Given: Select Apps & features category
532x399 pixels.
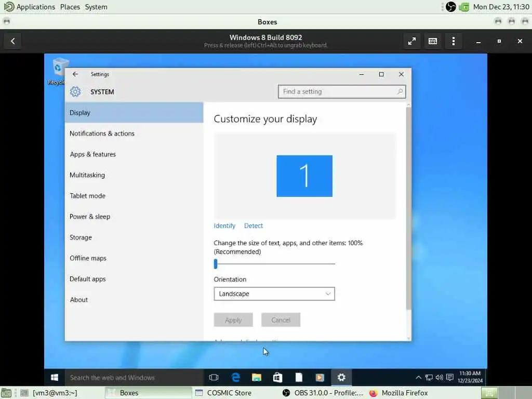Looking at the screenshot, I should pyautogui.click(x=134, y=154).
